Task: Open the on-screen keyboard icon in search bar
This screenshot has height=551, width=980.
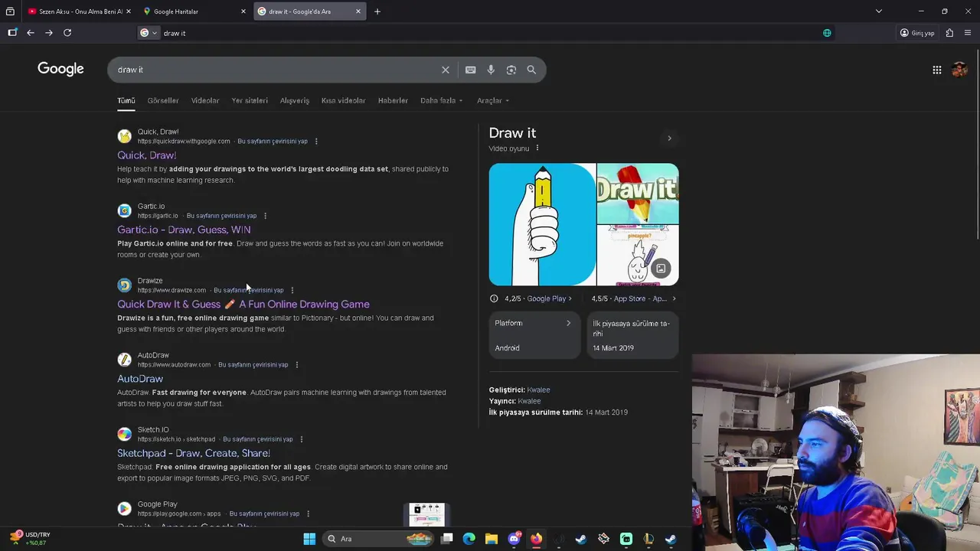Action: point(471,70)
